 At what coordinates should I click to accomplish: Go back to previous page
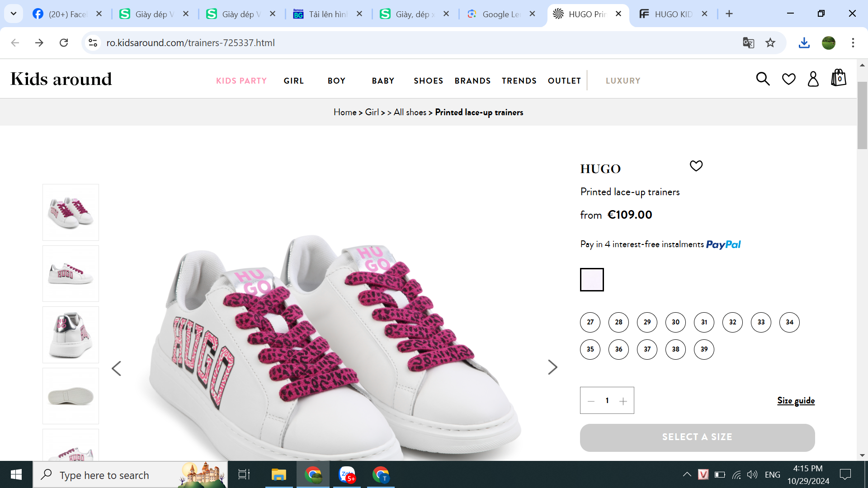point(15,43)
